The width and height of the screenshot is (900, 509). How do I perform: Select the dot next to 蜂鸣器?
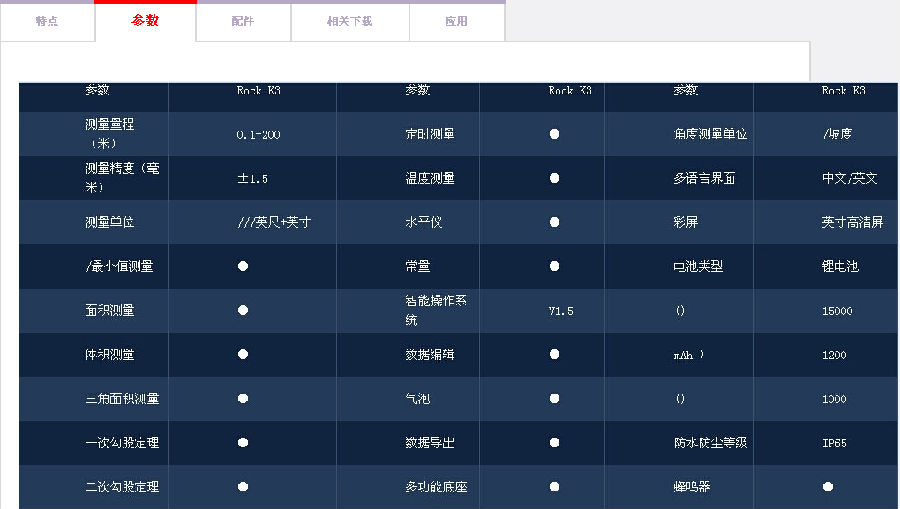(827, 487)
